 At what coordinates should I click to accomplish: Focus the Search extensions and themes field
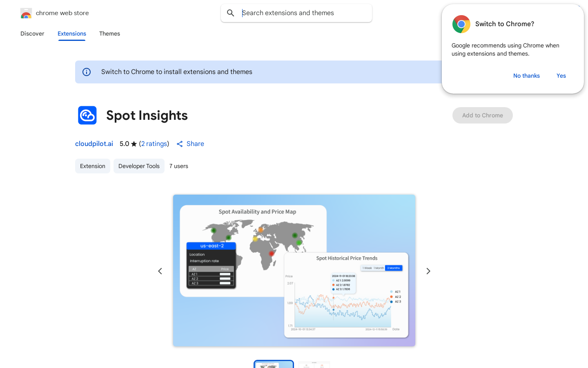296,13
